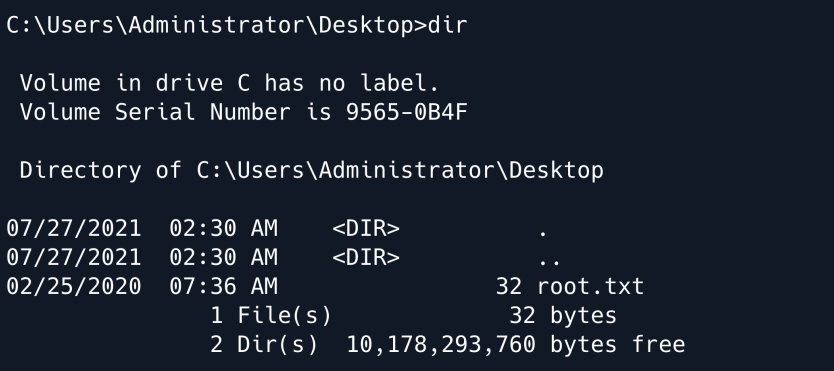The image size is (834, 371).
Task: Click the prompt path C:\Users\Administrator\Desktop
Action: (210, 25)
